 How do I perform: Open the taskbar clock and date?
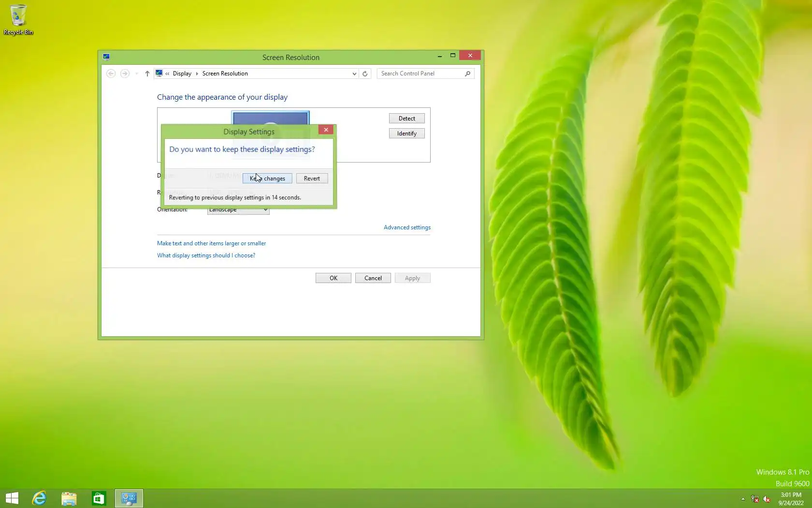coord(791,499)
